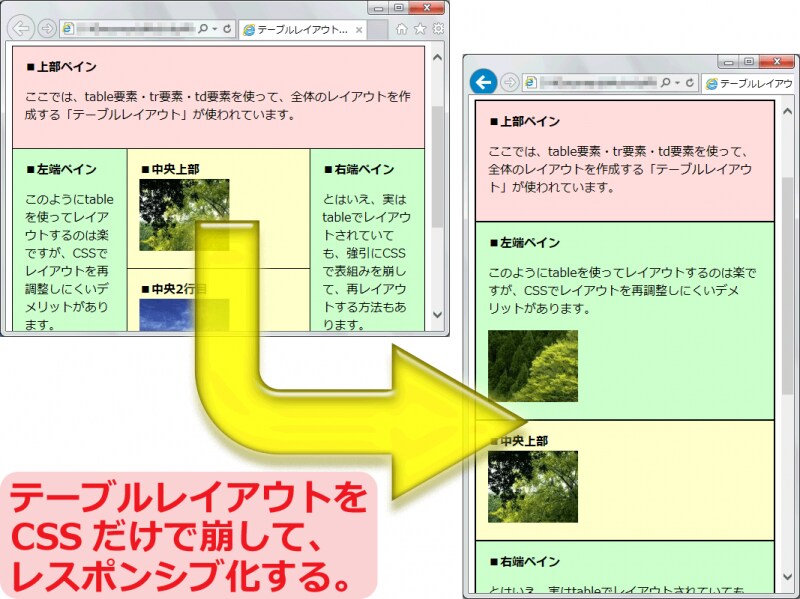The width and height of the screenshot is (800, 599).
Task: Minimize the right browser window
Action: click(x=728, y=62)
